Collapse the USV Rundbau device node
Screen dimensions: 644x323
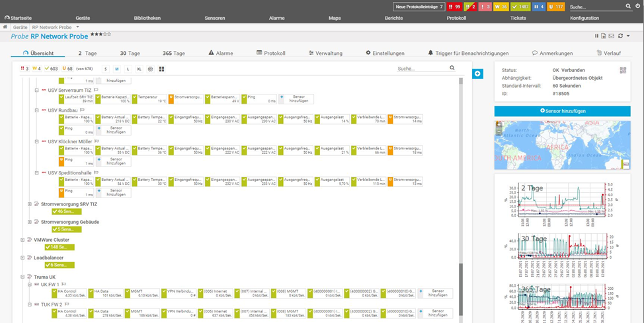pos(37,110)
